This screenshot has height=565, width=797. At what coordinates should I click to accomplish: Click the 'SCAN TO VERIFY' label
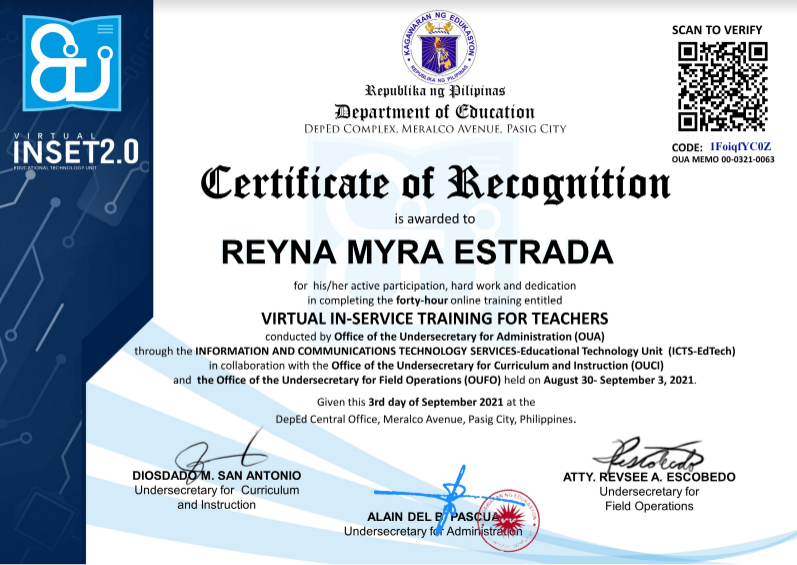(x=717, y=30)
